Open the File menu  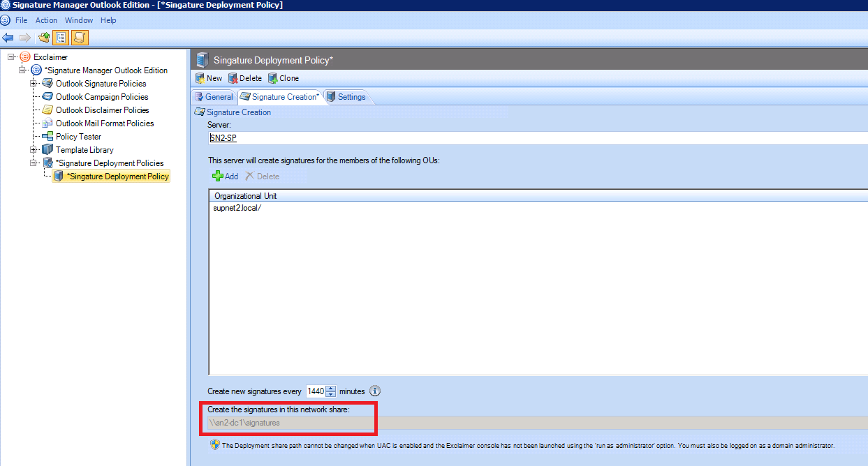tap(22, 20)
